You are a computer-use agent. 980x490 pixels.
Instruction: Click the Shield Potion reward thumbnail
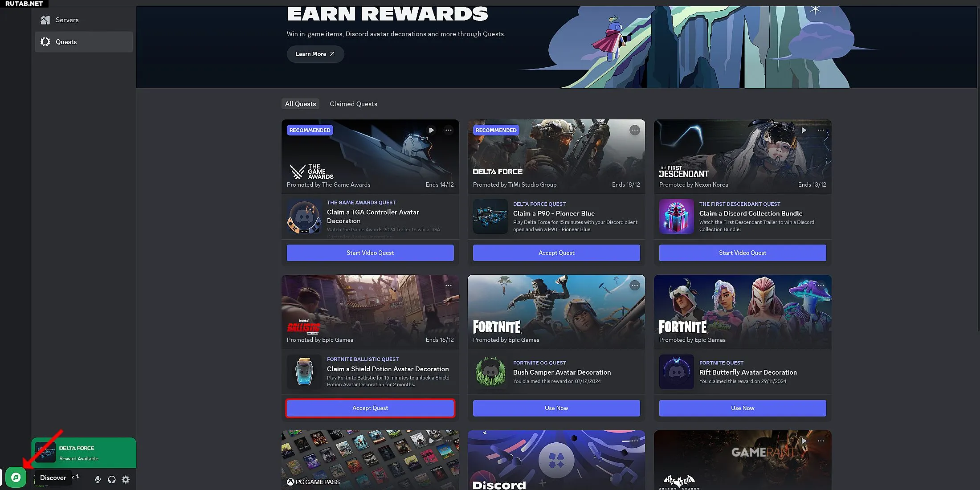pos(304,372)
